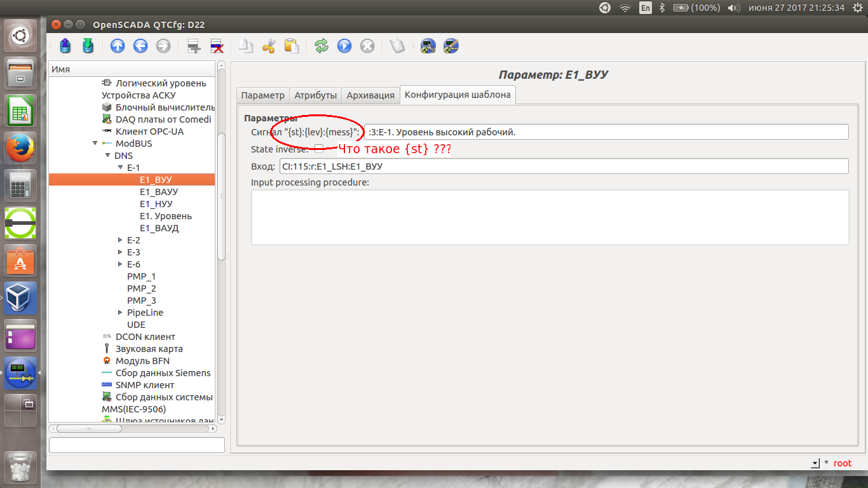
Task: Open the Архивация tab
Action: (370, 95)
